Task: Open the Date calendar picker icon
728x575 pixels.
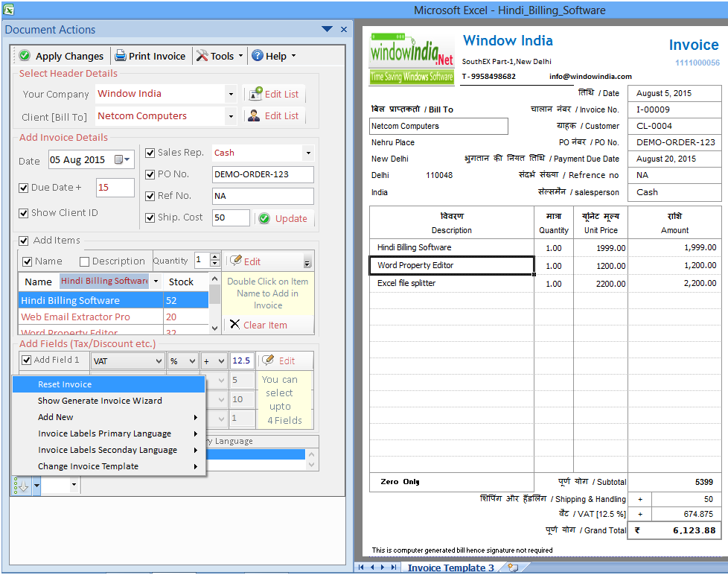Action: click(x=122, y=160)
